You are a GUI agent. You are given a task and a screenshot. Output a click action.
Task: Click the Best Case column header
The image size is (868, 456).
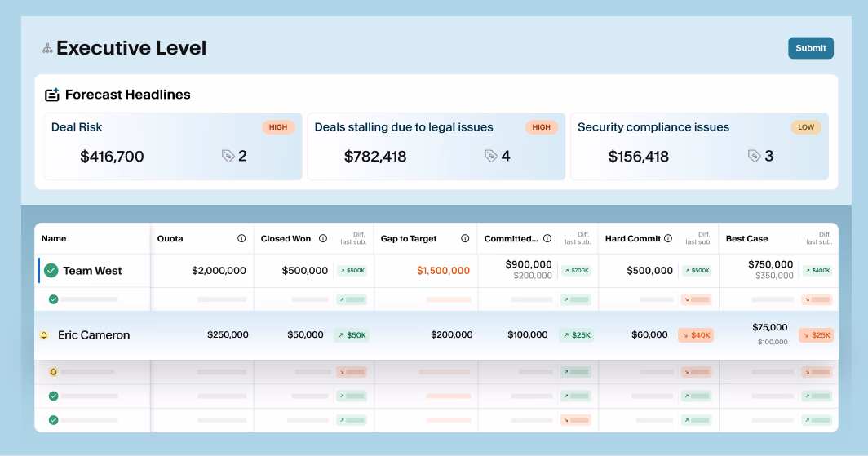[746, 238]
